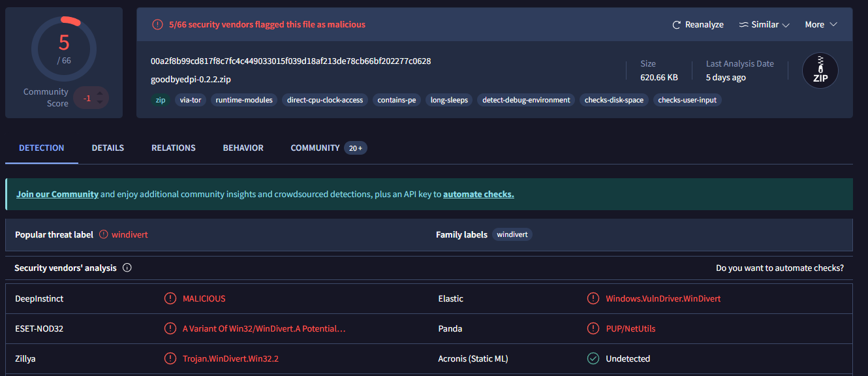Click the ZIP file type icon
868x376 pixels.
click(820, 70)
